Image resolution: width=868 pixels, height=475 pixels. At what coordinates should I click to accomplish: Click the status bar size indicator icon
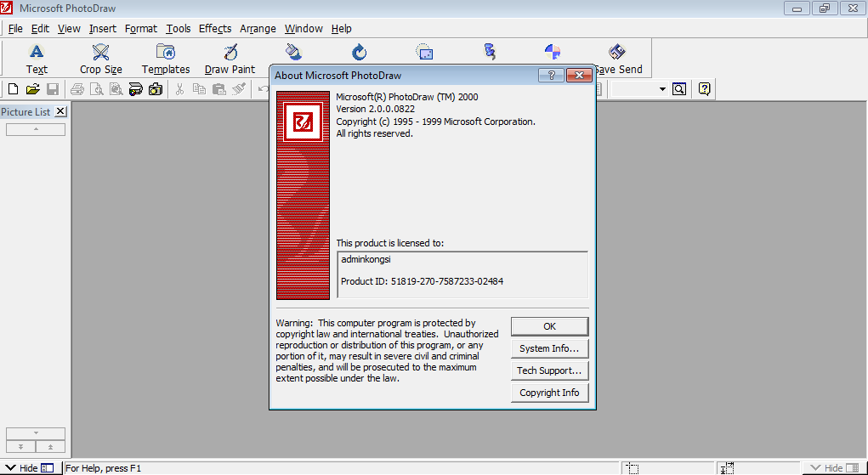click(x=728, y=468)
